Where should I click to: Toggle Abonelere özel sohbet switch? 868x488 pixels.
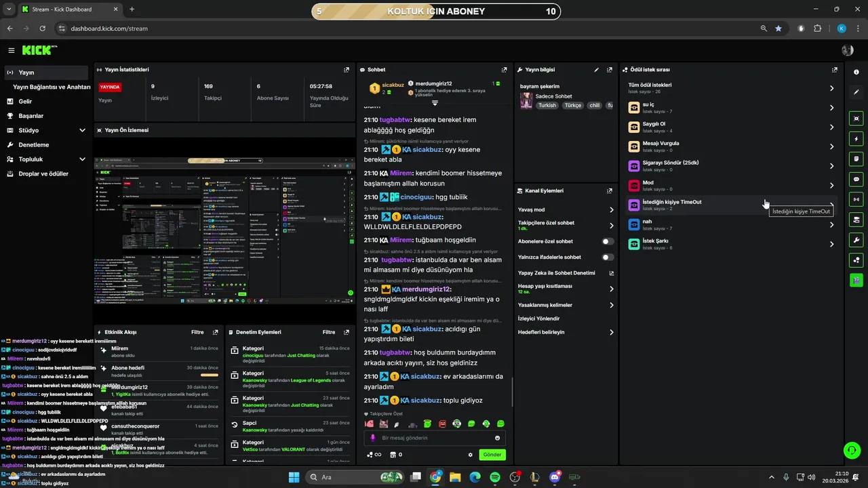pos(608,241)
